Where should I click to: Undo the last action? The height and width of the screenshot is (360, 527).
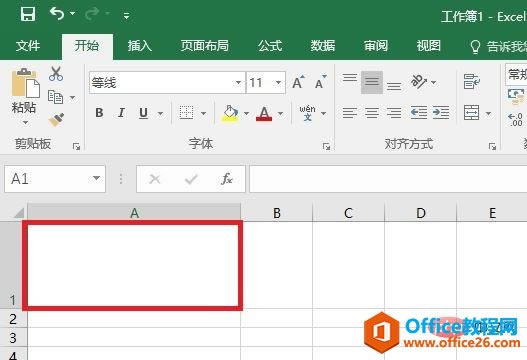(x=57, y=14)
